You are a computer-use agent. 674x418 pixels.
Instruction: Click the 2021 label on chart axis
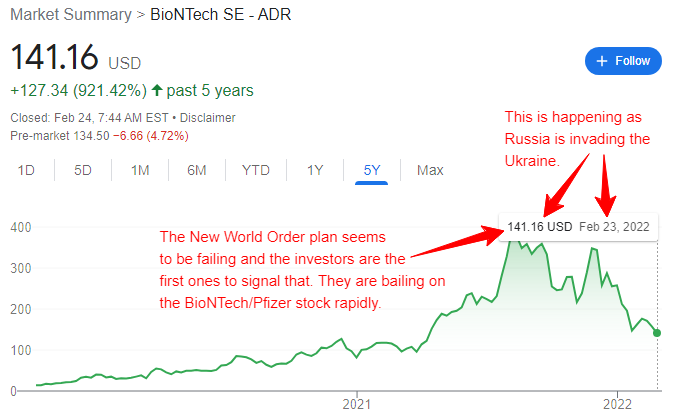(x=357, y=404)
